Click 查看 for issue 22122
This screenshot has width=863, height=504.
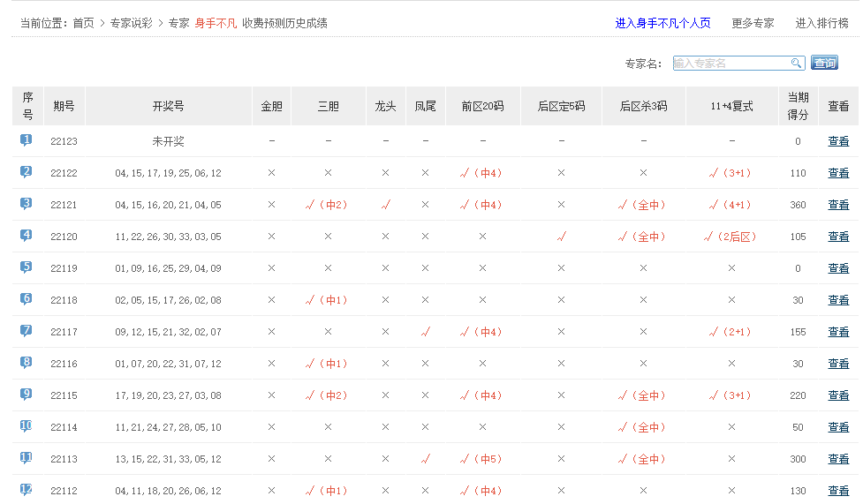[838, 173]
